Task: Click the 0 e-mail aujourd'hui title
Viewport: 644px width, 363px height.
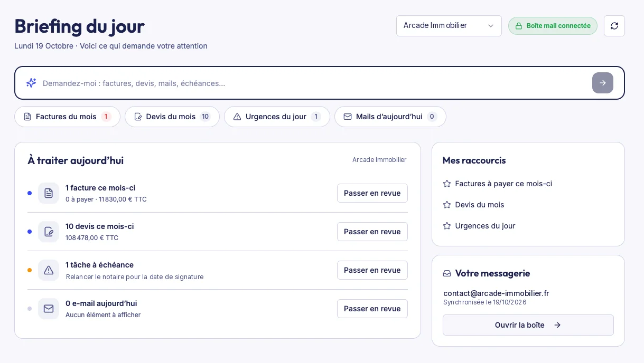Action: (101, 303)
